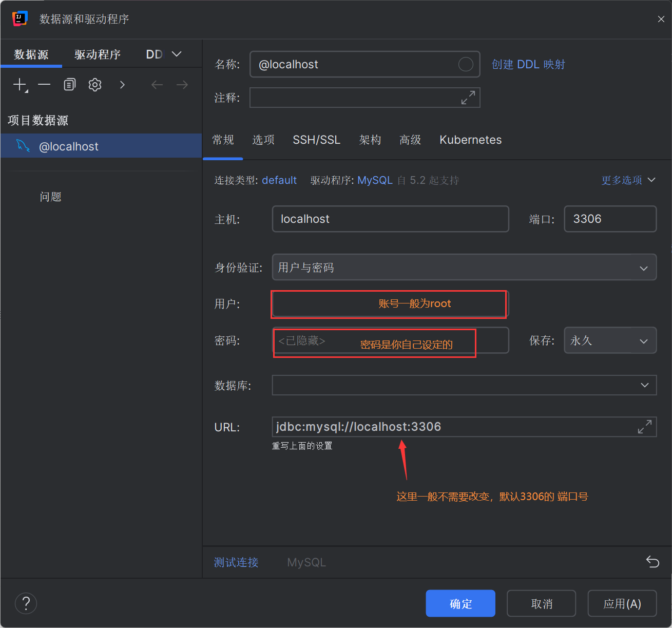This screenshot has width=672, height=628.
Task: Open the 更多选项 dropdown
Action: coord(628,180)
